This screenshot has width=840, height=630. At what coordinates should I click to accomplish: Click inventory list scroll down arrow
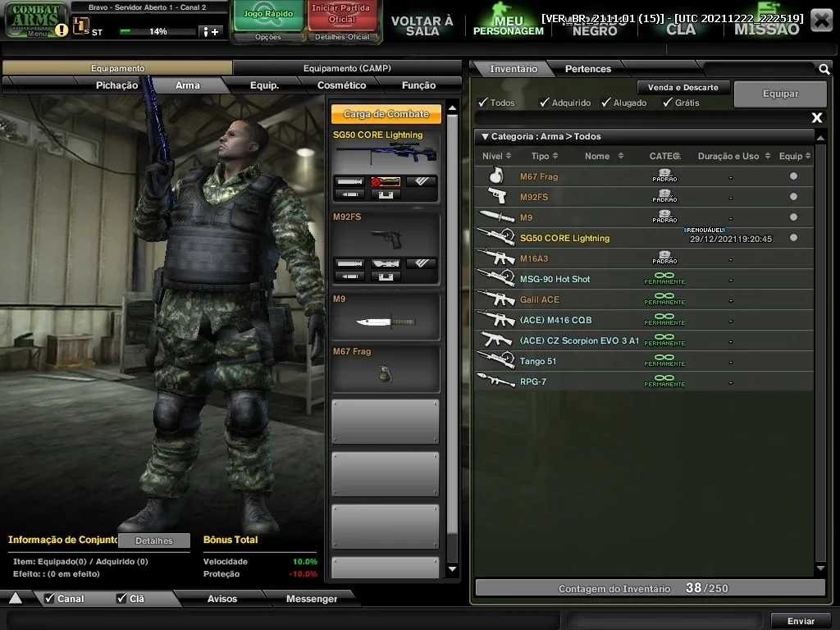pyautogui.click(x=820, y=568)
